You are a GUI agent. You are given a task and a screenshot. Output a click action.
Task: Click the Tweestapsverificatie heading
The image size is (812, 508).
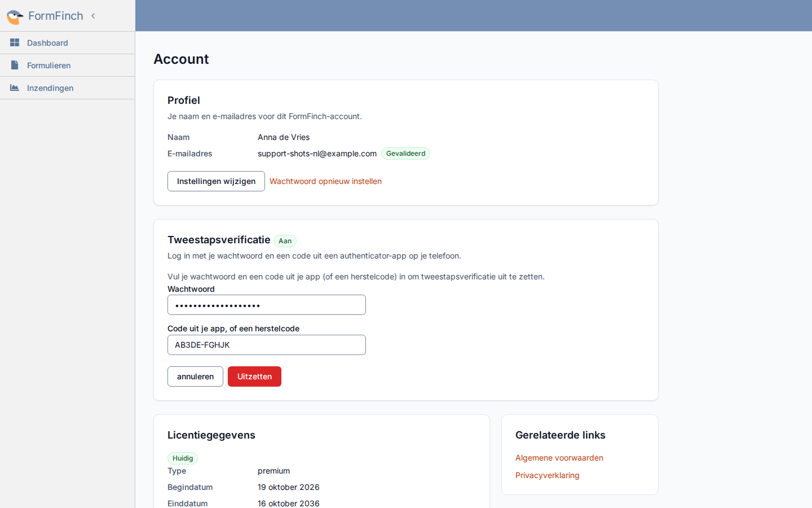coord(219,240)
